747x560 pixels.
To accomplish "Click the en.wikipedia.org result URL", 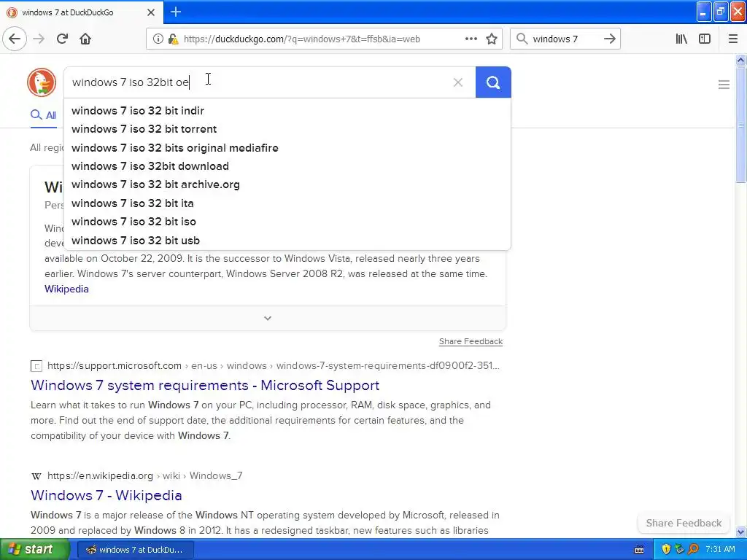I will [x=145, y=475].
